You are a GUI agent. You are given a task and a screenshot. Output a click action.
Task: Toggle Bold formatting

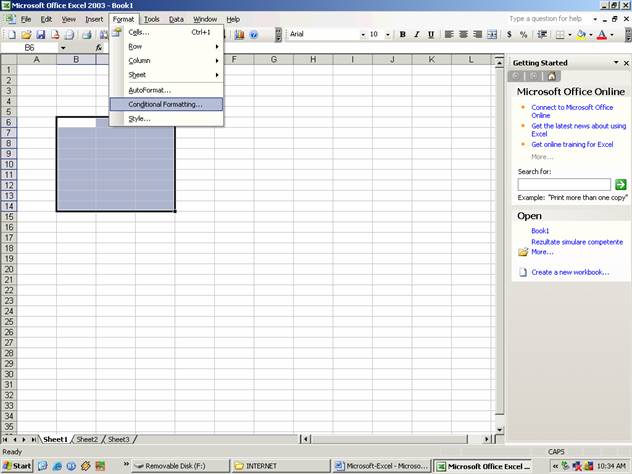[402, 34]
